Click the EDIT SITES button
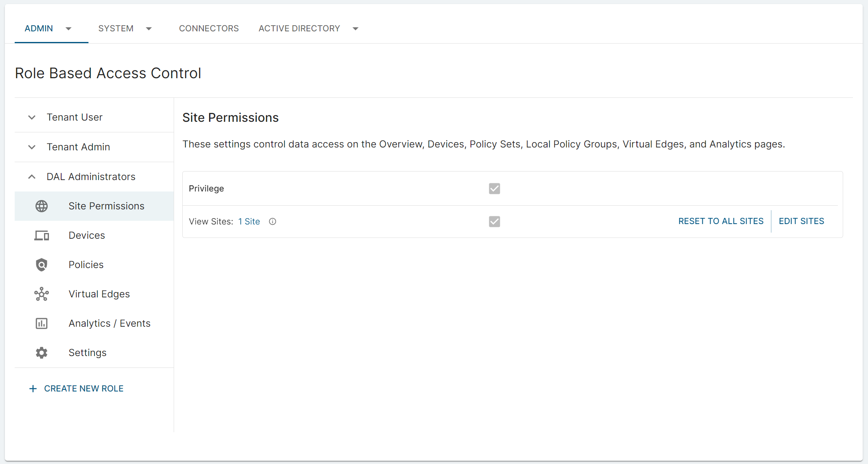The image size is (868, 464). point(801,221)
